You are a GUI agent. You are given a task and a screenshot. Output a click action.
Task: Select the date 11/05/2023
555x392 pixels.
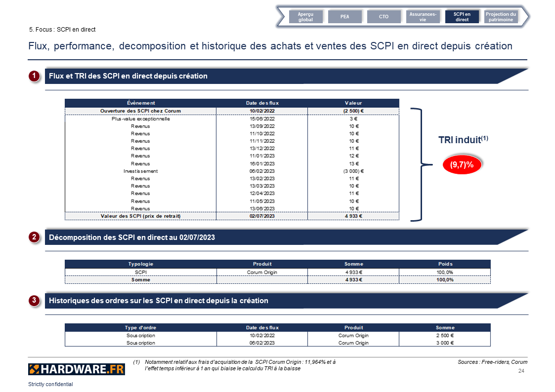click(262, 201)
